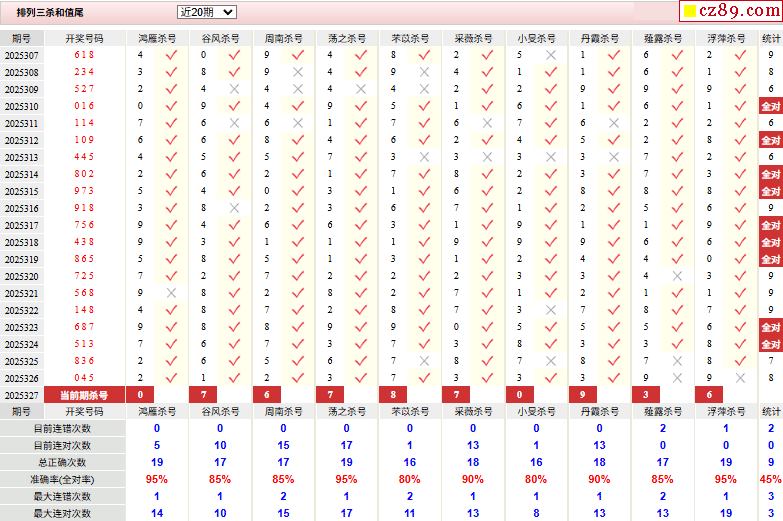783x521 pixels.
Task: Click the 全对 badge in row 2025319
Action: point(771,259)
